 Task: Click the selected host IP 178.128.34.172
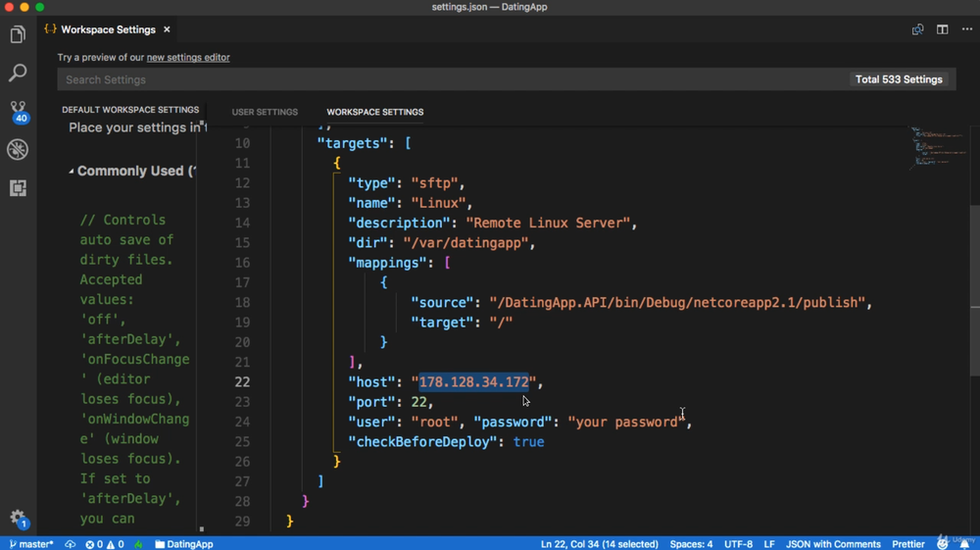pos(473,382)
